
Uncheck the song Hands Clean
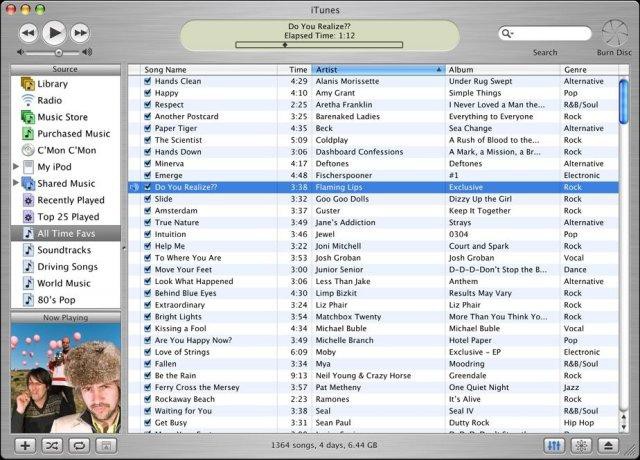click(x=147, y=81)
